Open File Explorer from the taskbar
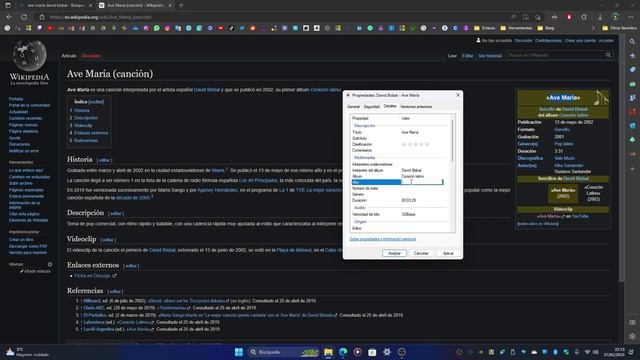 click(328, 352)
